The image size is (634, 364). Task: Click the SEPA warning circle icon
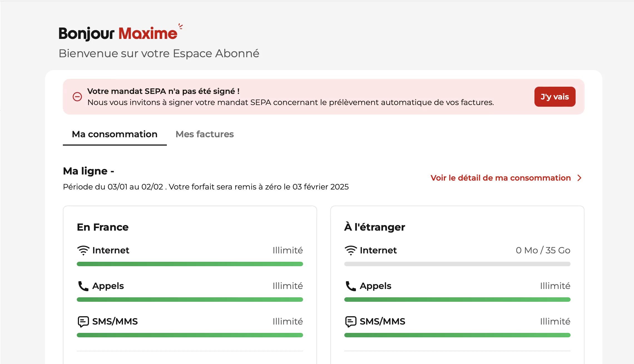tap(77, 97)
